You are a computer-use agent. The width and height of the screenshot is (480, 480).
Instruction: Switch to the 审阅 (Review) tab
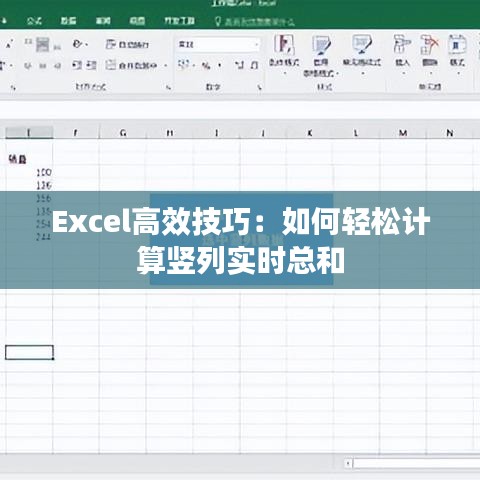pos(103,21)
